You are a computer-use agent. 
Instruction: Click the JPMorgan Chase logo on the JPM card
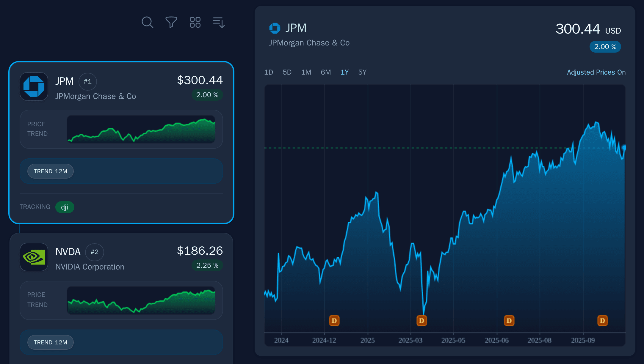34,86
